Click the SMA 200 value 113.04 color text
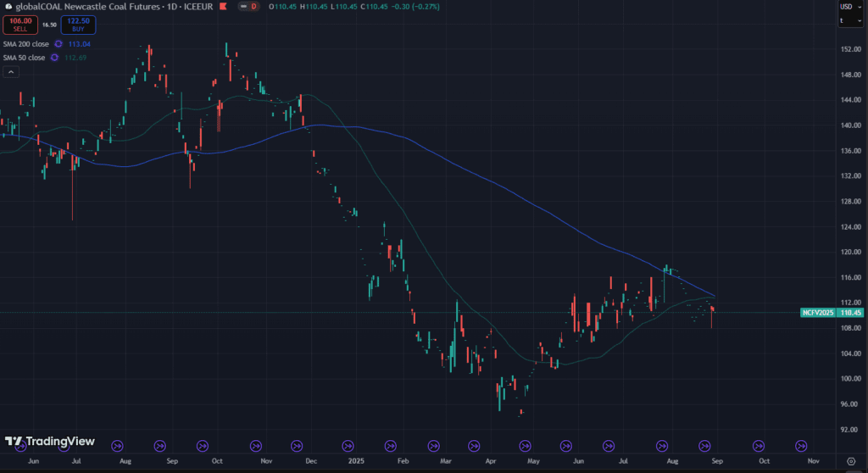Viewport: 868px width, 473px height. click(x=79, y=43)
